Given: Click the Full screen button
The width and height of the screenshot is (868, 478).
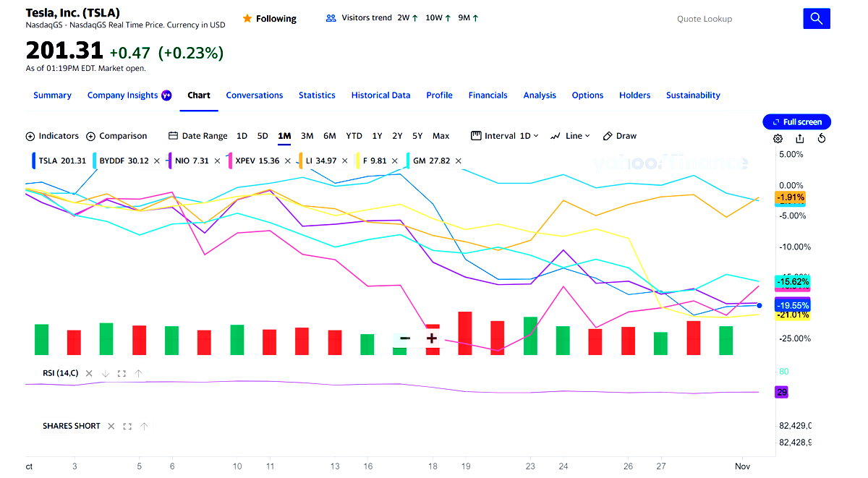Looking at the screenshot, I should point(796,122).
